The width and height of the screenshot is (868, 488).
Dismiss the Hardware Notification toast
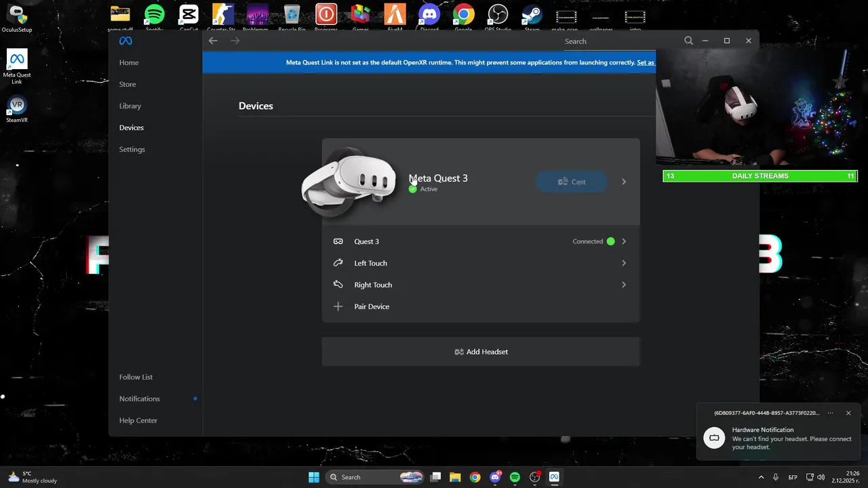tap(848, 413)
